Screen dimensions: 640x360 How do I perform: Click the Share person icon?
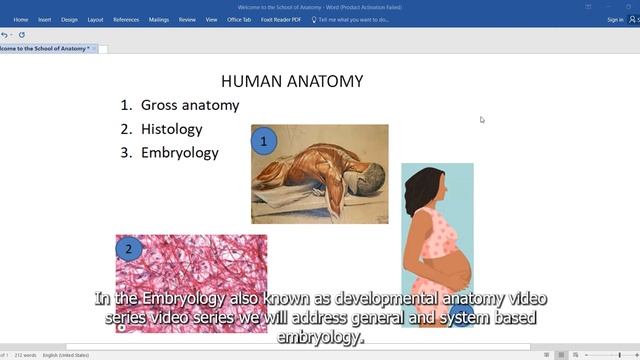point(632,20)
